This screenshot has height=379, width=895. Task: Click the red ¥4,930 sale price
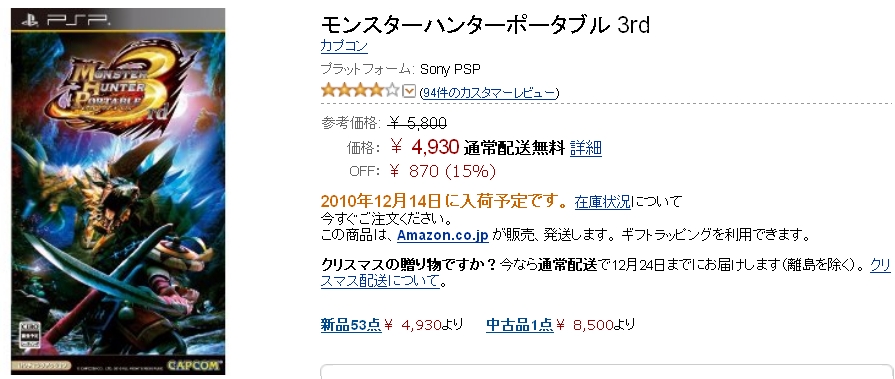[425, 147]
